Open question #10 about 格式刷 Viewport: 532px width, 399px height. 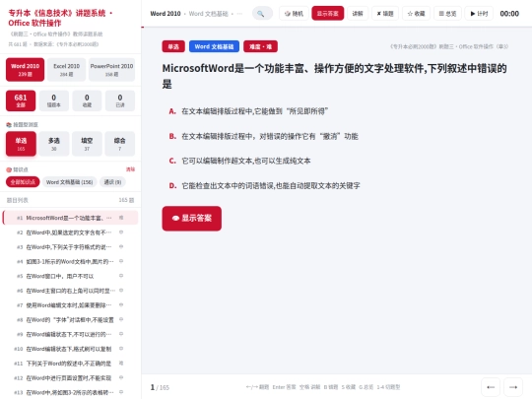(x=70, y=349)
